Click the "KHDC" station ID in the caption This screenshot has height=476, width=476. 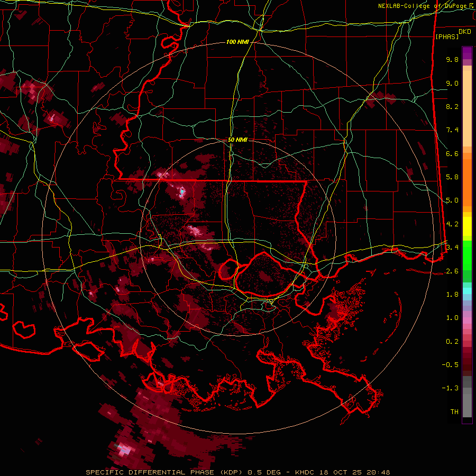click(x=305, y=472)
